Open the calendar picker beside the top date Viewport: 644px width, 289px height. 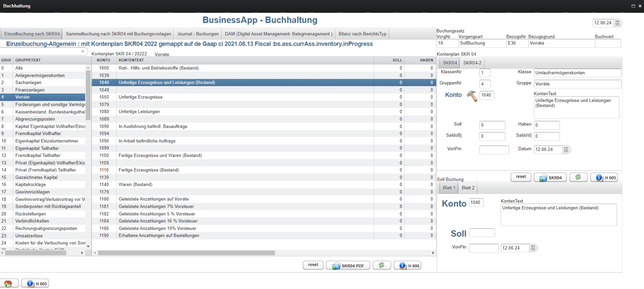(618, 23)
